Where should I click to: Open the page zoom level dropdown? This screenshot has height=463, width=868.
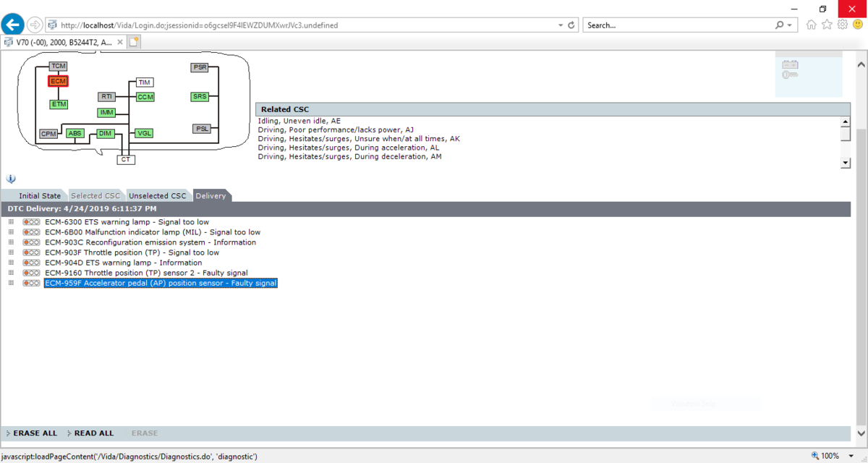(843, 456)
